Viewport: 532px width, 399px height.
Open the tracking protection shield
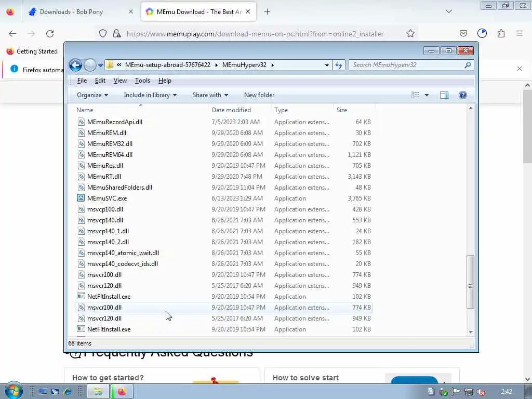103,34
